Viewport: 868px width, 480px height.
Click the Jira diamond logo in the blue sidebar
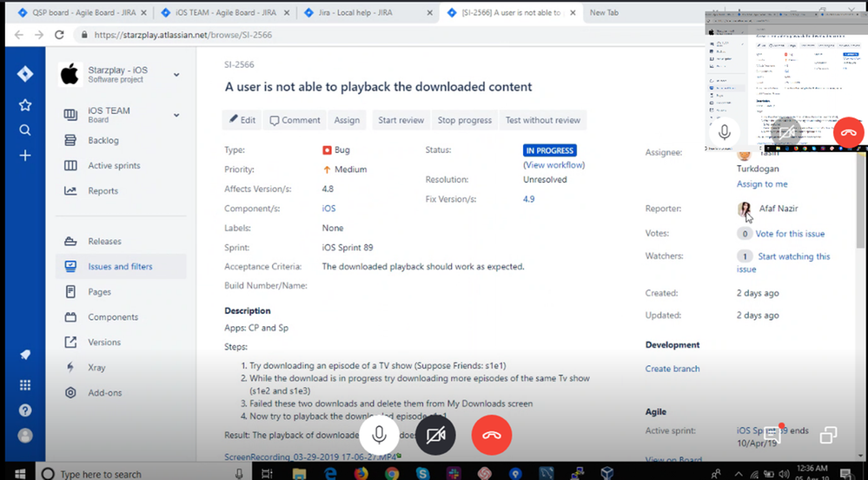click(25, 74)
